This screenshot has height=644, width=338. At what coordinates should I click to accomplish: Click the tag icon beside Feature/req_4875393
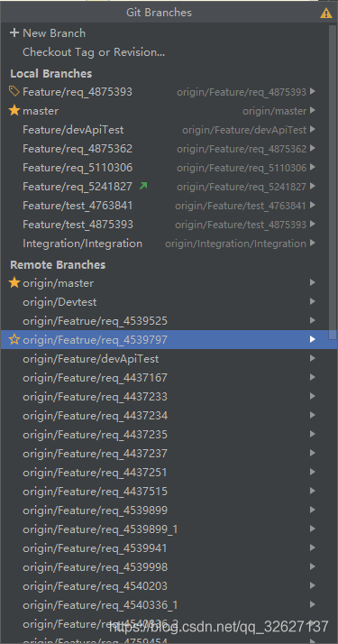click(14, 92)
